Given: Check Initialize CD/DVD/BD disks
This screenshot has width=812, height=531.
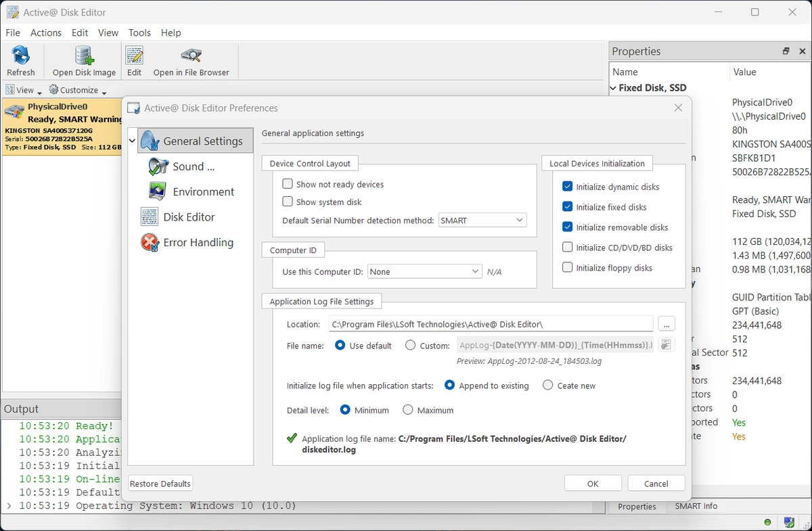Looking at the screenshot, I should point(568,248).
